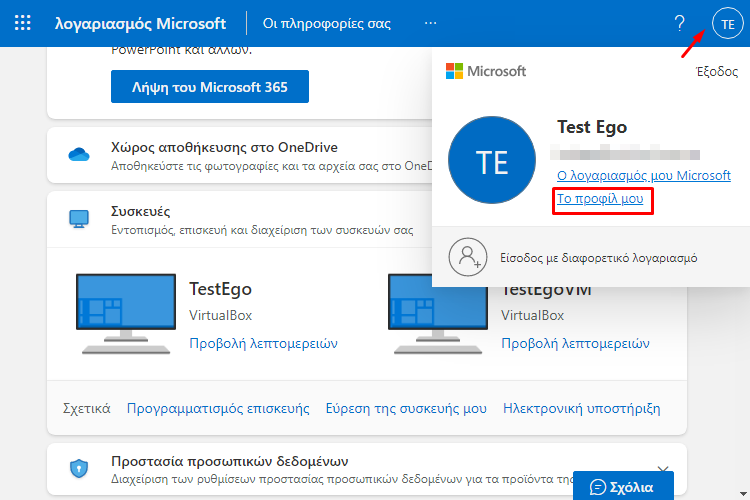Click the scrollbar down arrow
This screenshot has width=750, height=500.
(x=743, y=494)
